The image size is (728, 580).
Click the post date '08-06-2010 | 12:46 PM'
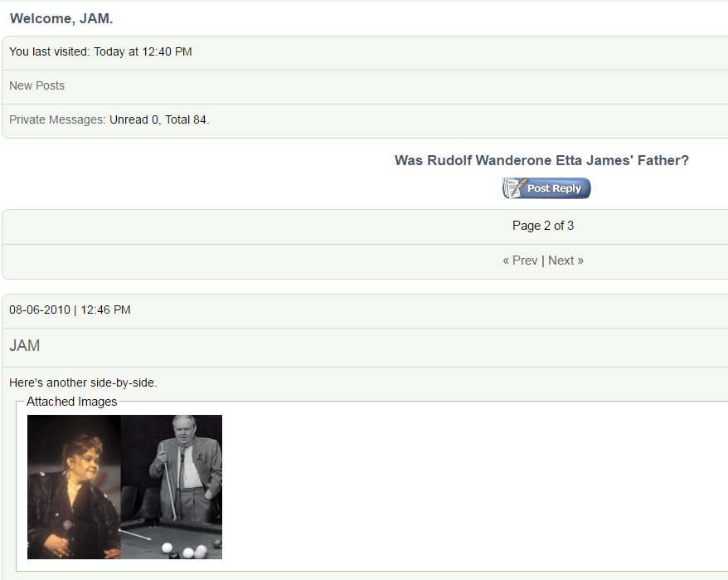70,310
